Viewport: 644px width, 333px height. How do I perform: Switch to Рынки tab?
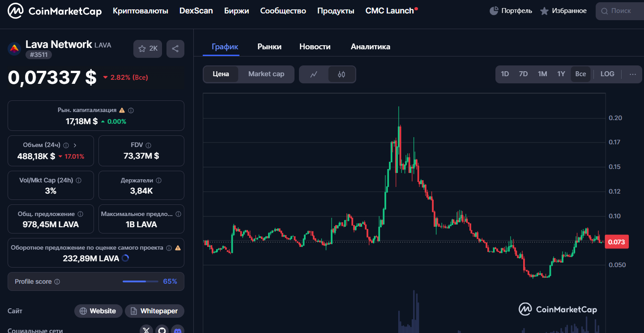tap(269, 47)
